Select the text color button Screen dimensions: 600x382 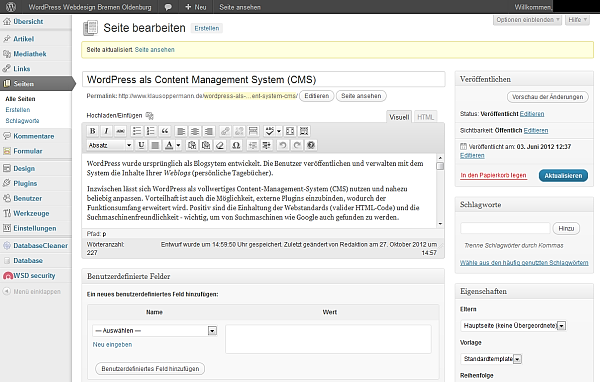169,145
